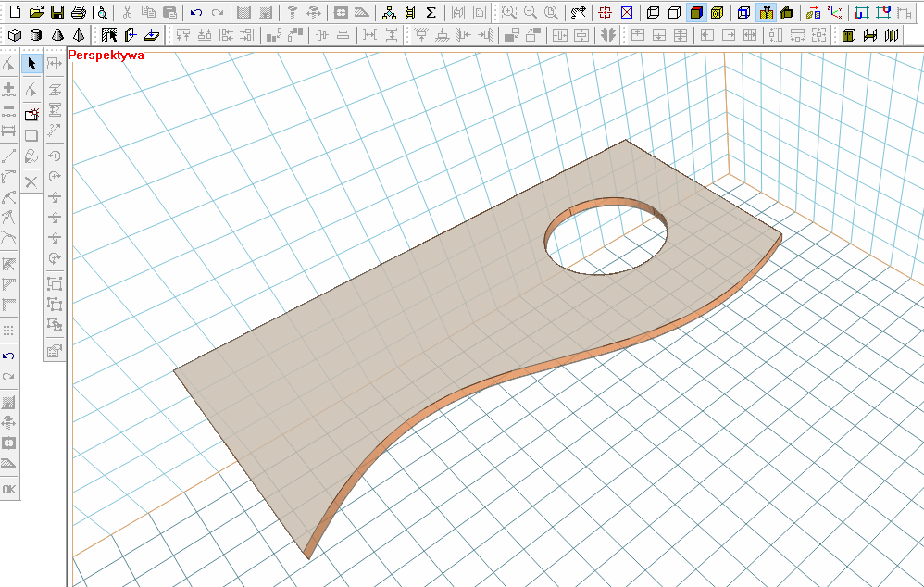924x587 pixels.
Task: Click the blue outlined cube icon
Action: click(x=743, y=12)
